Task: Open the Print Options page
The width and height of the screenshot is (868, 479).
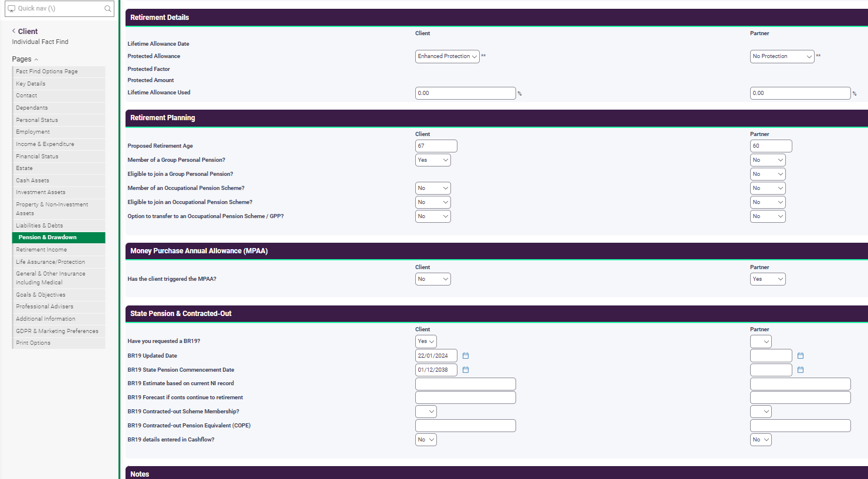Action: [x=59, y=342]
